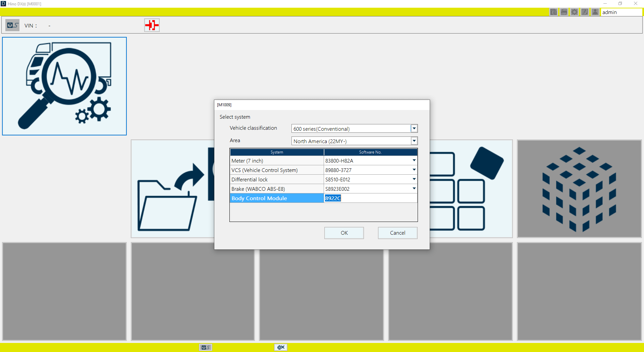This screenshot has height=352, width=644.
Task: Click the report history icon in top bar
Action: click(553, 12)
